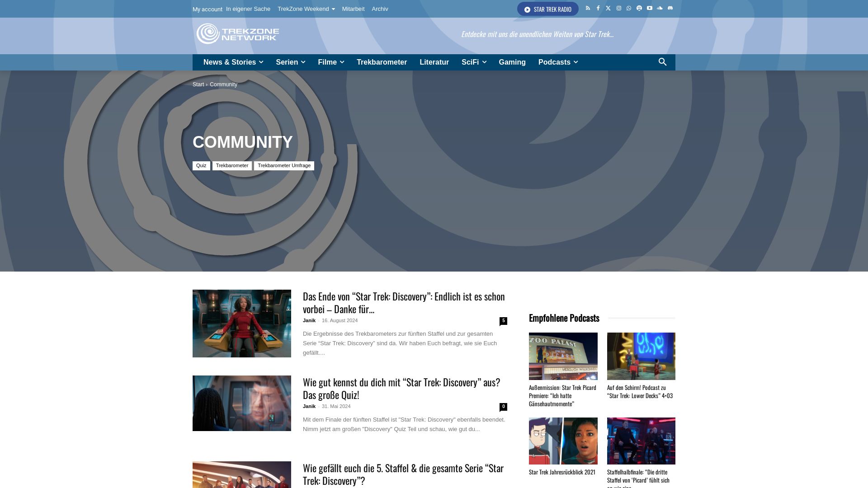Viewport: 868px width, 488px height.
Task: Open 'Wie gefällt euch die 5. Staffel' article
Action: coord(403,474)
